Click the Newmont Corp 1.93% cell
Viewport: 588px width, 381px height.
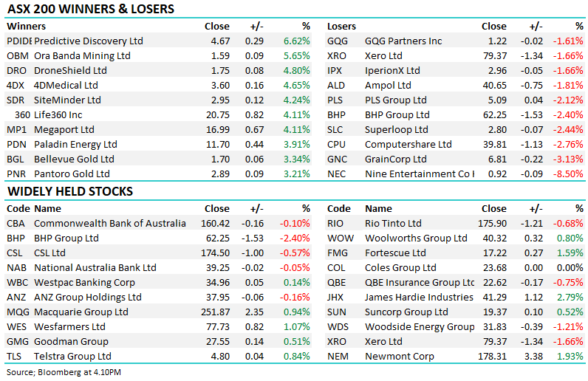point(570,356)
